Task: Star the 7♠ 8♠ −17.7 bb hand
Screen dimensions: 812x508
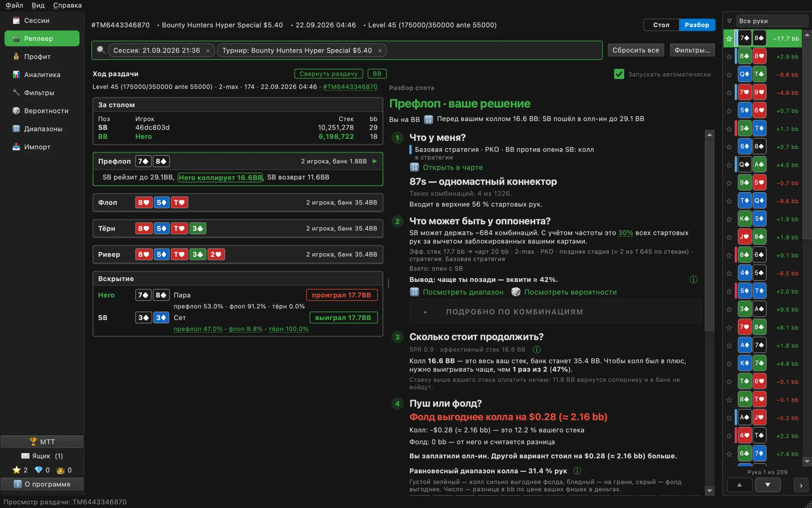Action: [x=729, y=39]
